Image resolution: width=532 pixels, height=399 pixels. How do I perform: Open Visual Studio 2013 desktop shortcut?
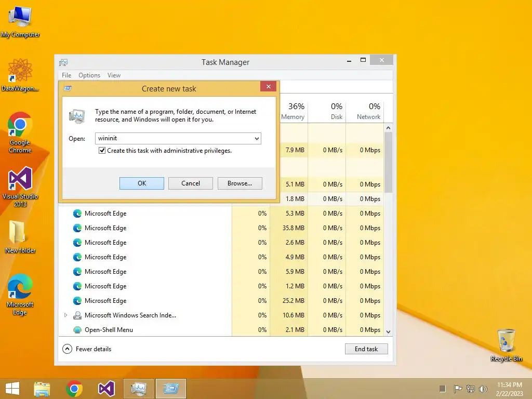(20, 187)
